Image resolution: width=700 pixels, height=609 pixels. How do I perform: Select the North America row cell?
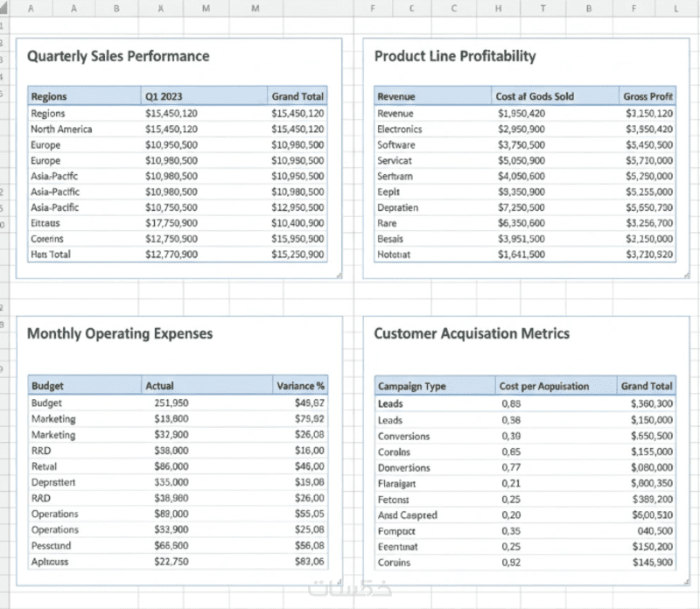[61, 129]
